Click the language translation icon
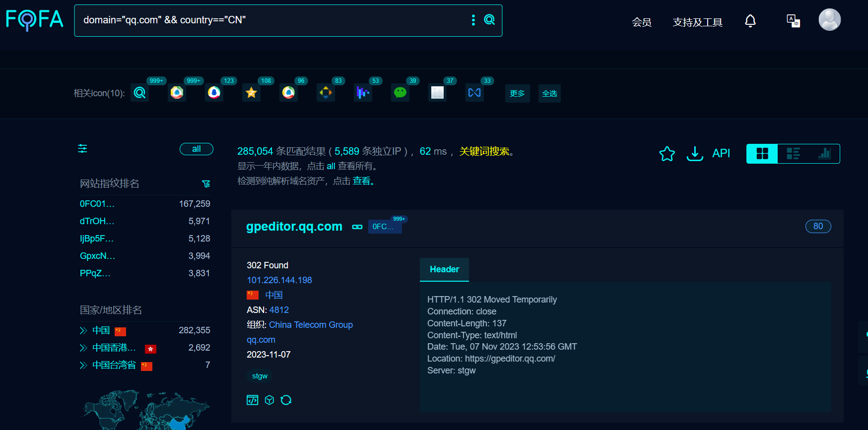 point(793,21)
